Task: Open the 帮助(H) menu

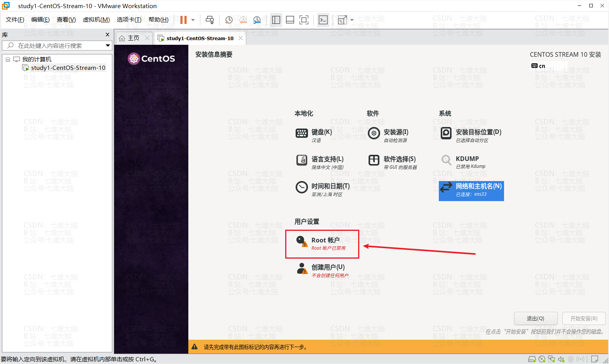Action: [159, 20]
